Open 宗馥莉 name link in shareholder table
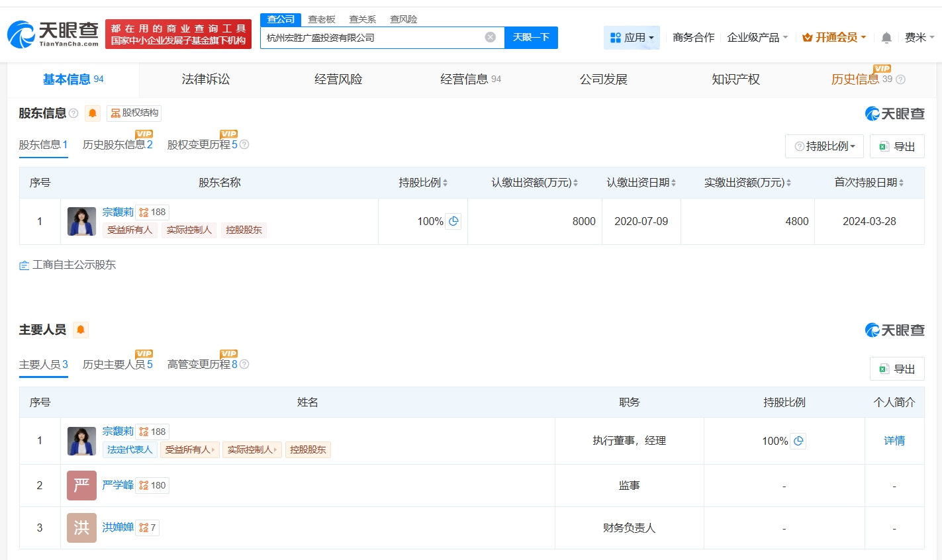This screenshot has width=942, height=560. tap(118, 212)
